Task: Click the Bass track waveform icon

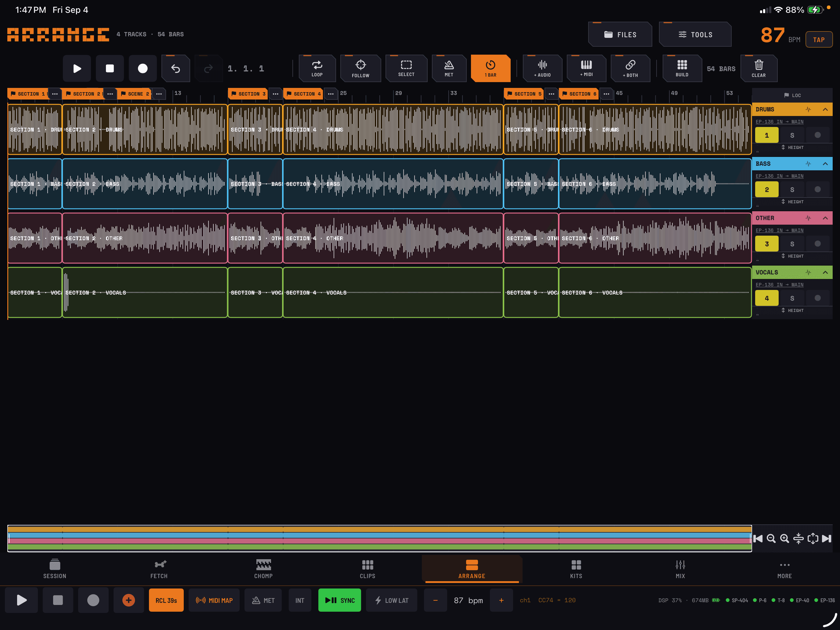Action: click(x=808, y=164)
